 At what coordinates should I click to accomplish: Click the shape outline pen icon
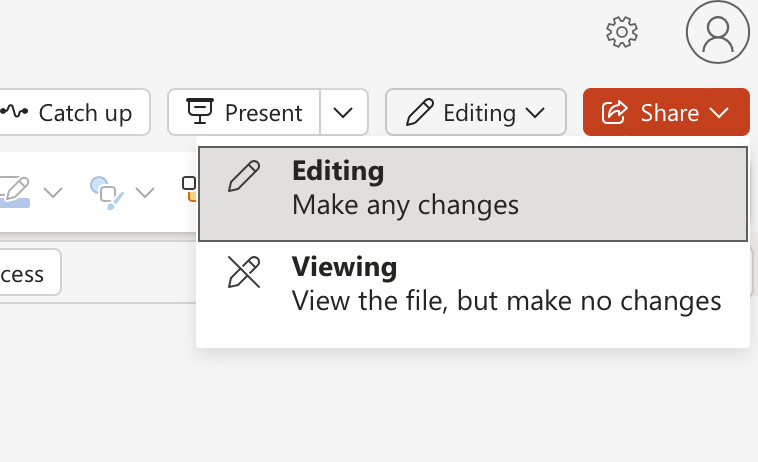click(x=14, y=190)
